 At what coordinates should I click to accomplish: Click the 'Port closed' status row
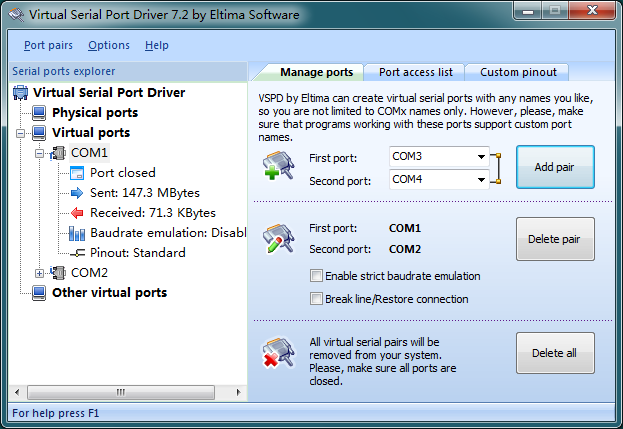tap(122, 173)
